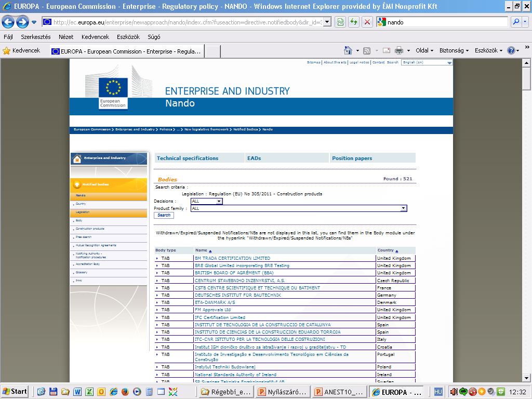532x399 pixels.
Task: Open the Kedvencek favorites star button
Action: coord(21,50)
